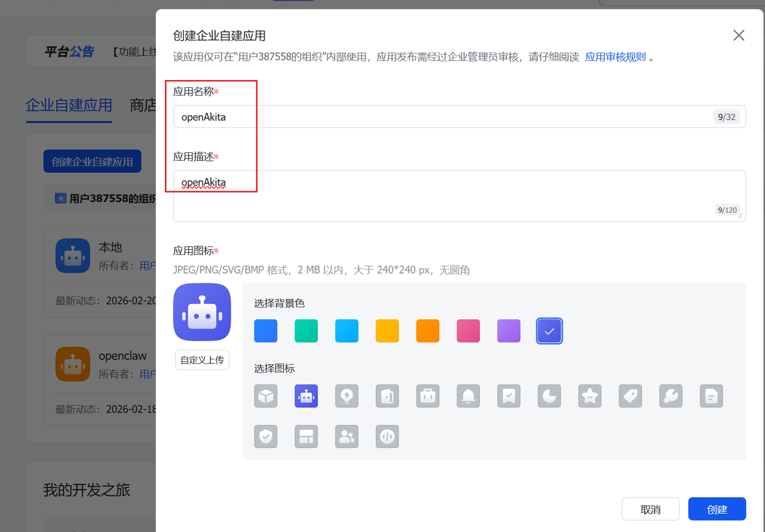Image resolution: width=765 pixels, height=532 pixels.
Task: Click the openAkita app icon preview
Action: coord(202,311)
